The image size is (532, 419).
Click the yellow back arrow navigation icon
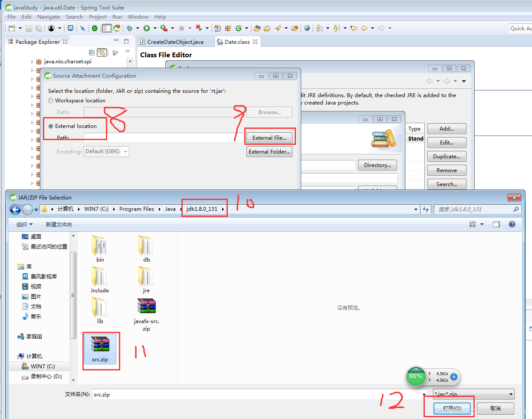click(x=364, y=28)
